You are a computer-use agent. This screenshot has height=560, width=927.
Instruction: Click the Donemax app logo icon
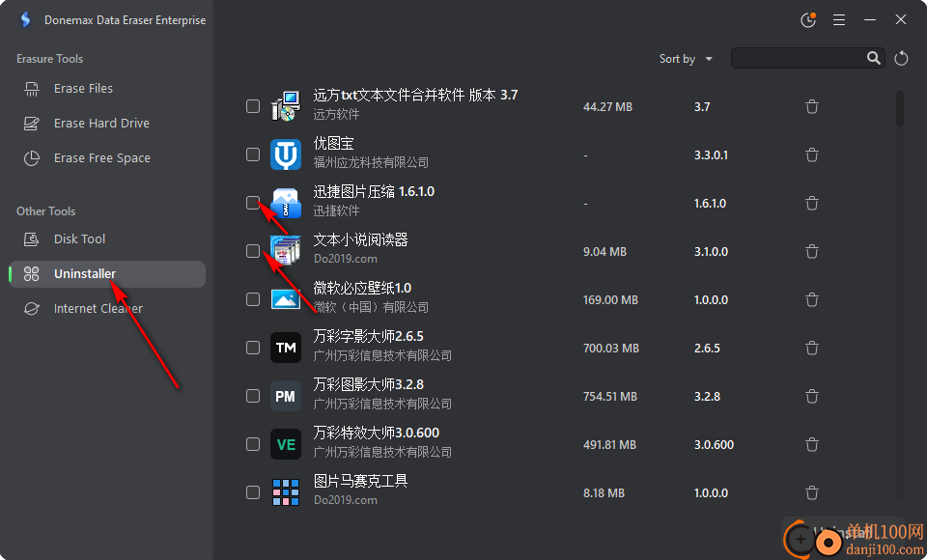click(25, 20)
